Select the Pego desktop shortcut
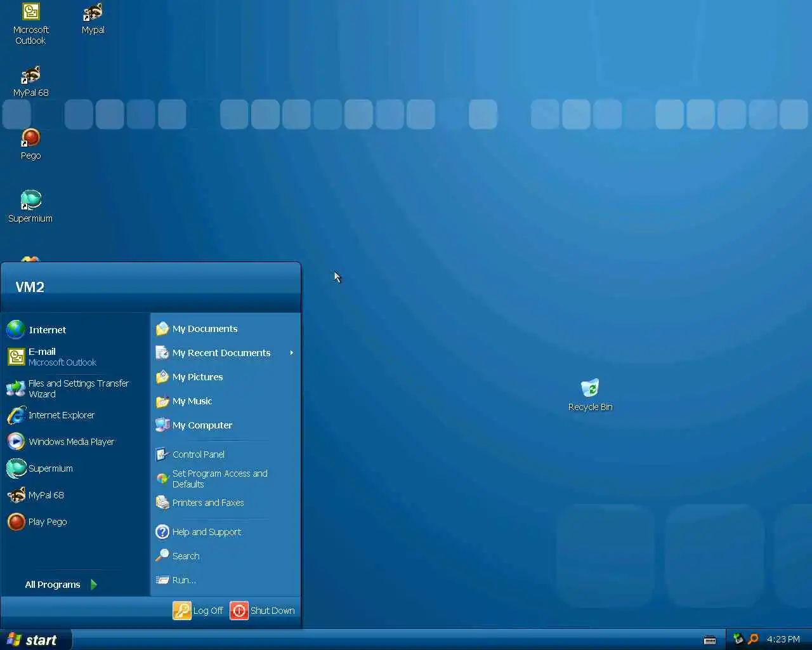 pyautogui.click(x=30, y=144)
